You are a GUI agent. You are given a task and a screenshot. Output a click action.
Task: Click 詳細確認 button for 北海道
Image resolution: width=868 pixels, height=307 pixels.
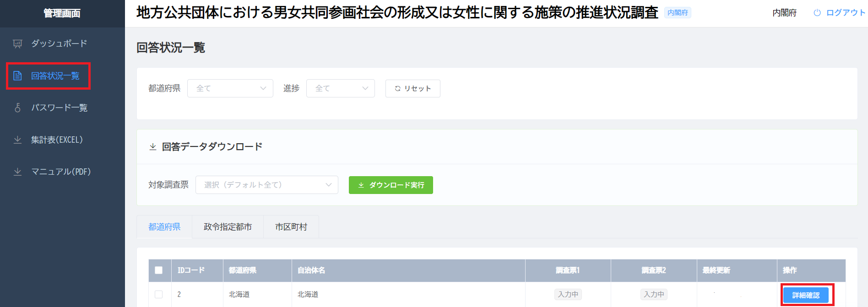tap(806, 295)
